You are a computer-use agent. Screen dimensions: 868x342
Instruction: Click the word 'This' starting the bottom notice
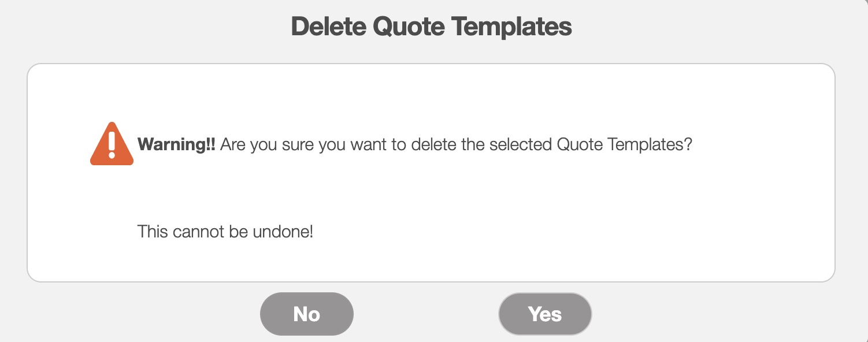(152, 232)
